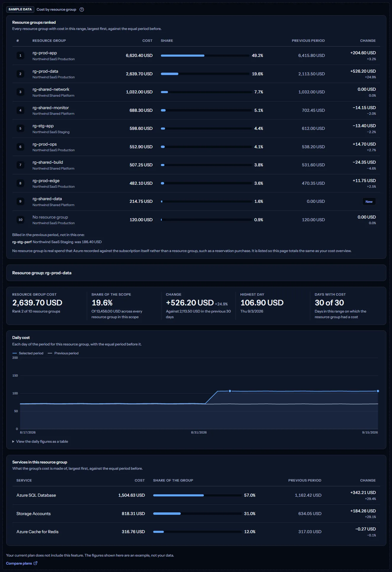Click the Selected period legend entry

coord(28,353)
